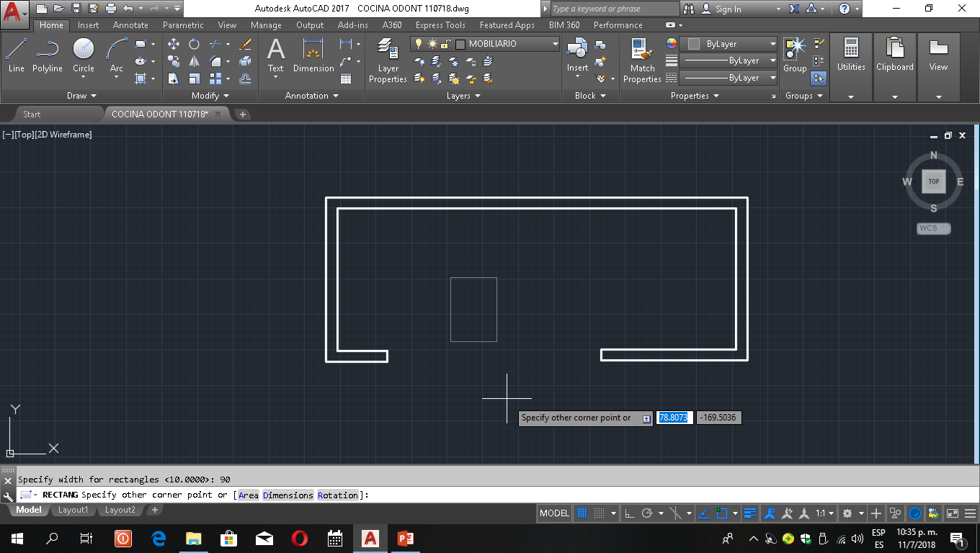Screen dimensions: 980x553
Task: Open the Insert ribbon tab
Action: point(89,24)
